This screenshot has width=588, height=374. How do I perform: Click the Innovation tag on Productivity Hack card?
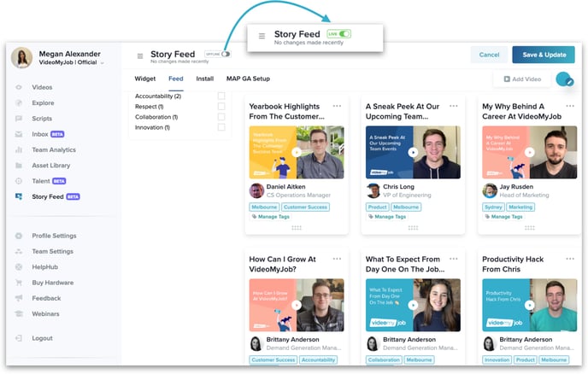coord(497,359)
